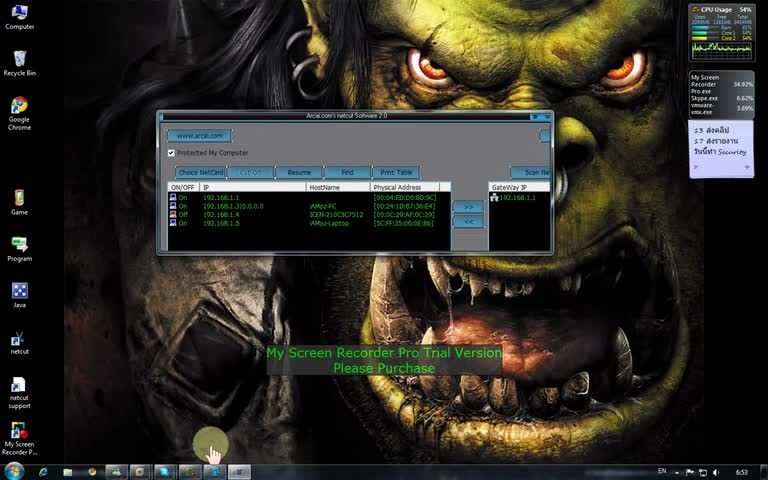
Task: Open the Game desktop folder
Action: (19, 202)
